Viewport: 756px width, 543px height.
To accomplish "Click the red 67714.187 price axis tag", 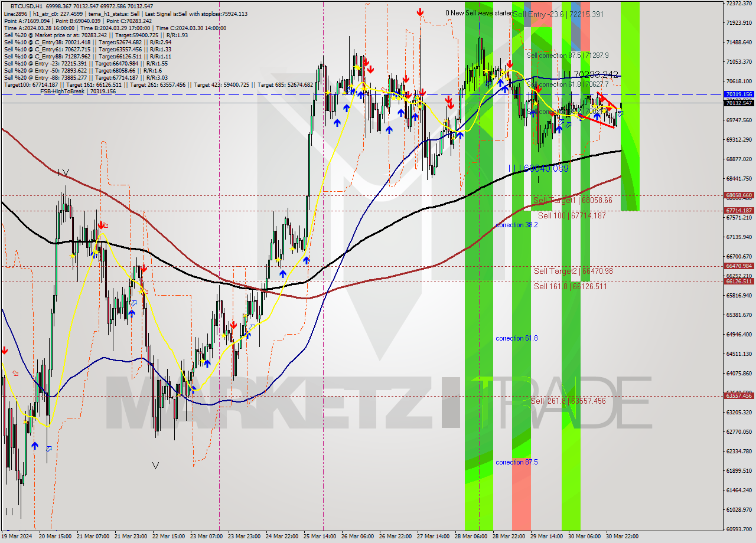I will [x=739, y=211].
